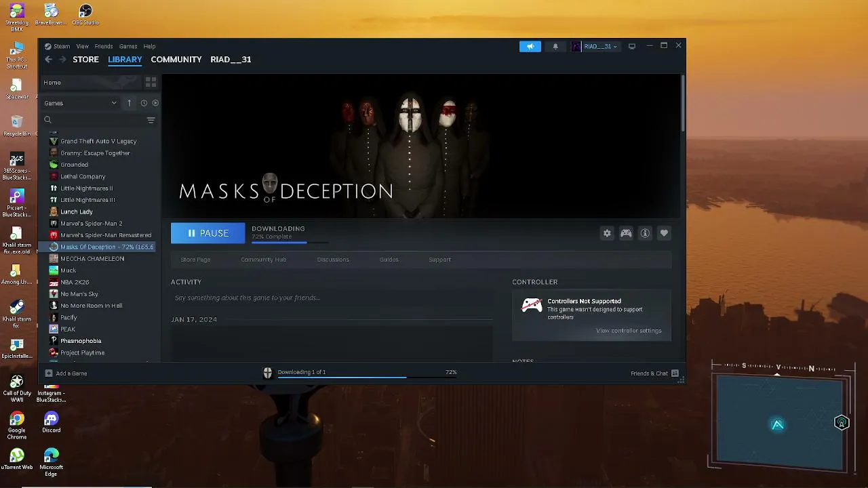Toggle sort by recent activity clock
The image size is (868, 488).
[144, 103]
